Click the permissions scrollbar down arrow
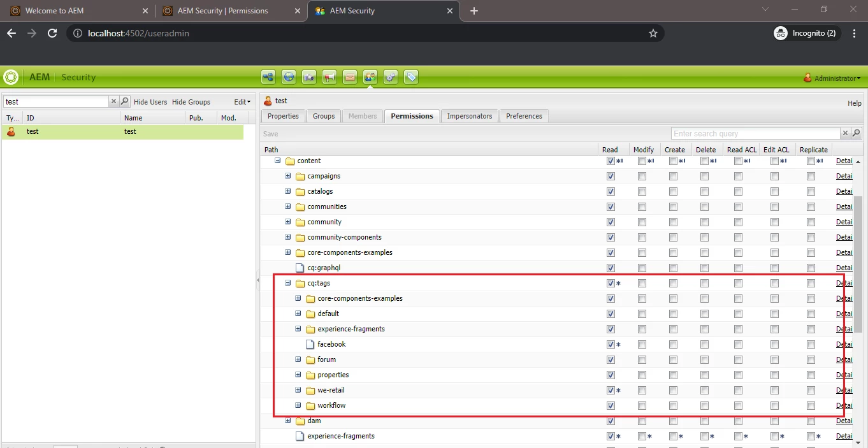 [x=858, y=442]
